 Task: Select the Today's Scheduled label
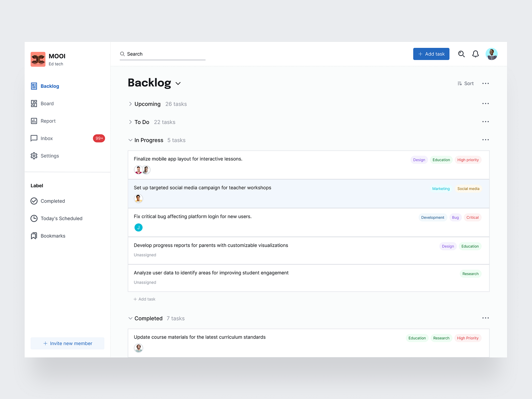(61, 218)
